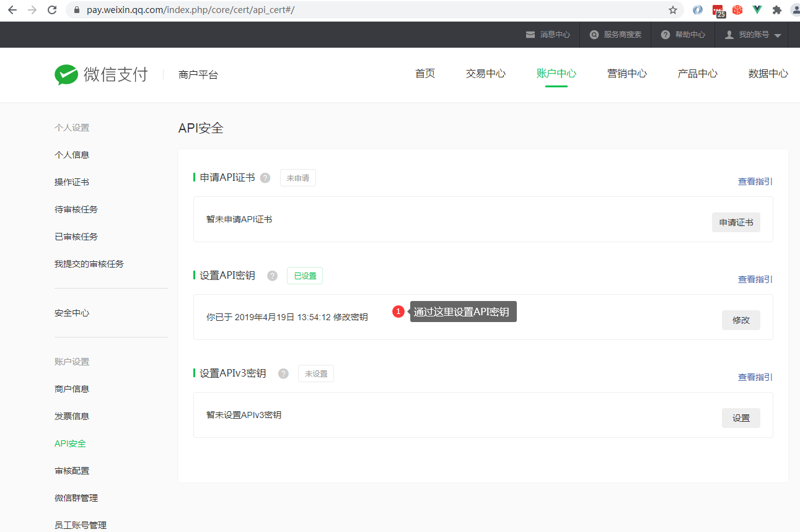Image resolution: width=800 pixels, height=532 pixels.
Task: Open 安全中心 in the sidebar
Action: coord(72,313)
